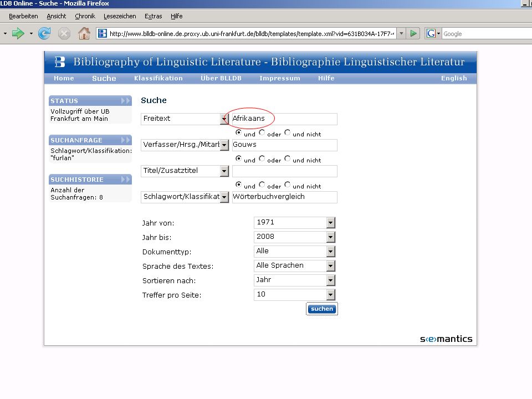
Task: Select 'oder' radio below Titel/Zusatztitel row
Action: pos(262,185)
